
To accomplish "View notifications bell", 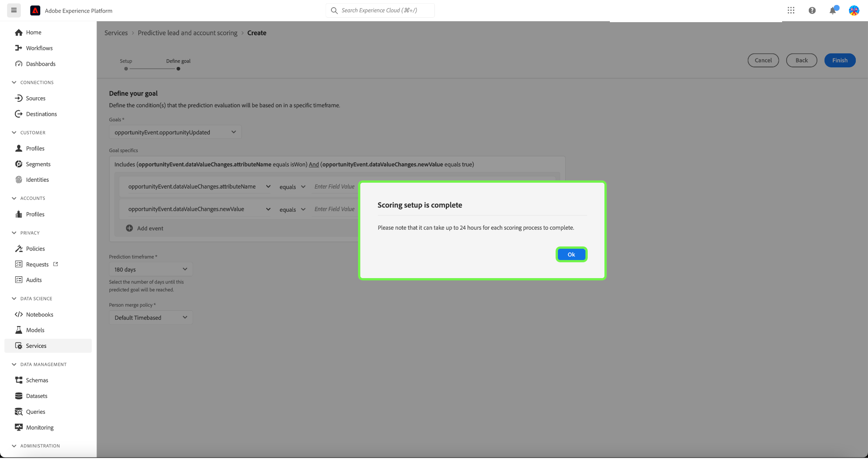I will click(833, 10).
